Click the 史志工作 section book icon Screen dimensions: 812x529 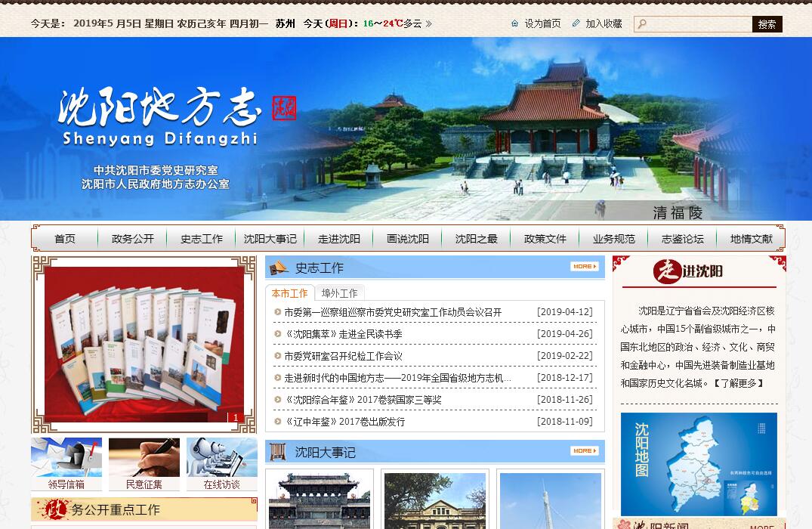279,268
